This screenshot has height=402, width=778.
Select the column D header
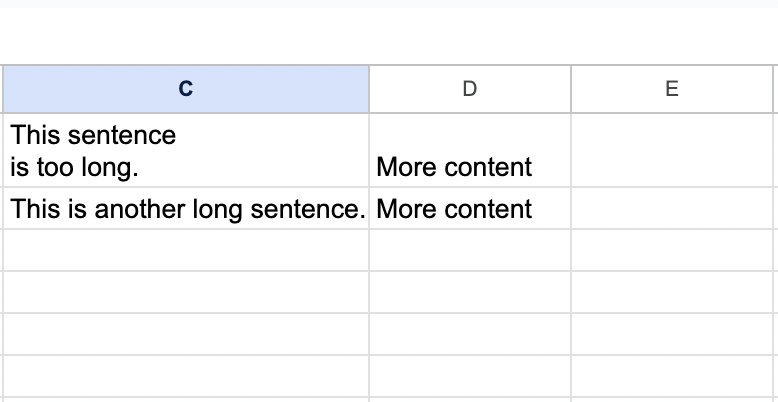tap(470, 89)
